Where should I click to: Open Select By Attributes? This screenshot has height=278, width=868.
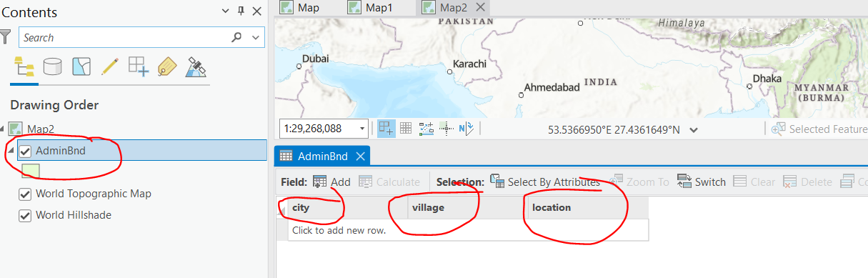pos(545,182)
